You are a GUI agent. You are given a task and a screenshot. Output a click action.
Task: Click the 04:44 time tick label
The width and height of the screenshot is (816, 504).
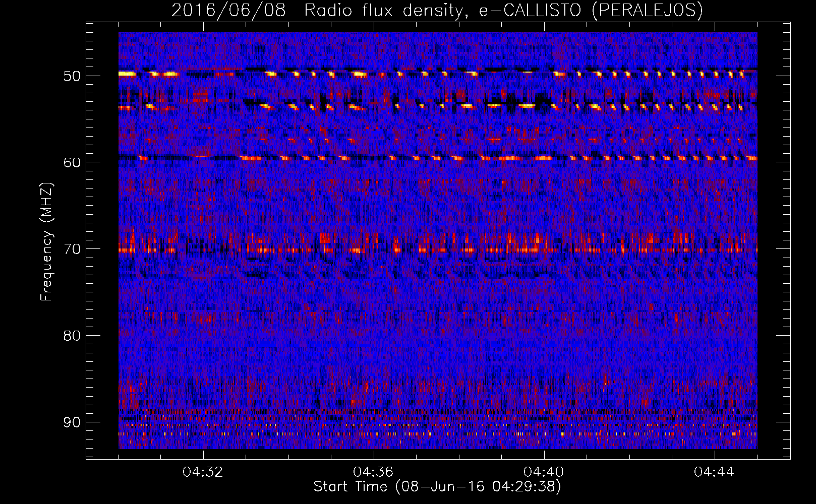714,472
